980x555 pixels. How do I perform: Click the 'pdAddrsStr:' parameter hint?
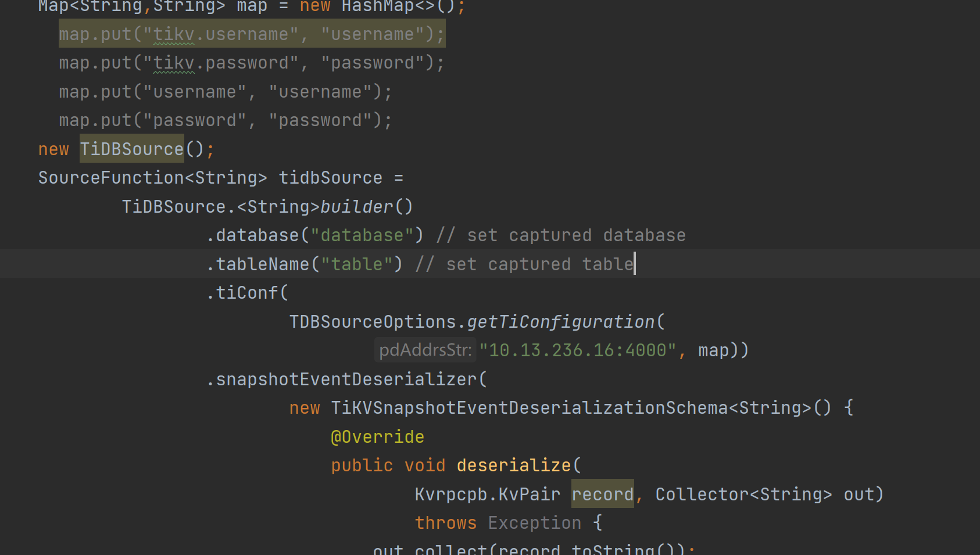click(425, 350)
